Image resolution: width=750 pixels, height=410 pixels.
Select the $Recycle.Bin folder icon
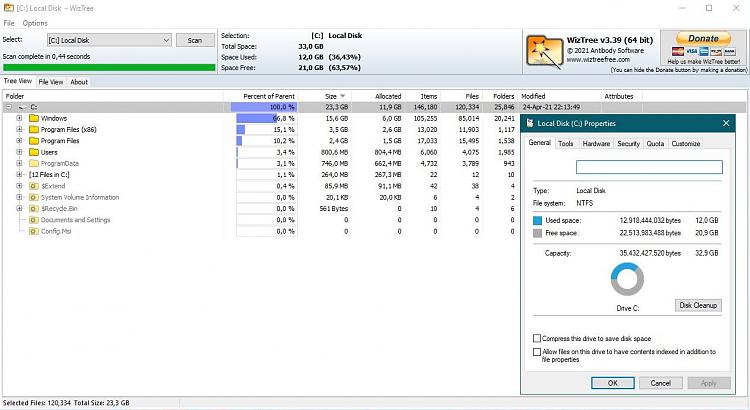[33, 209]
